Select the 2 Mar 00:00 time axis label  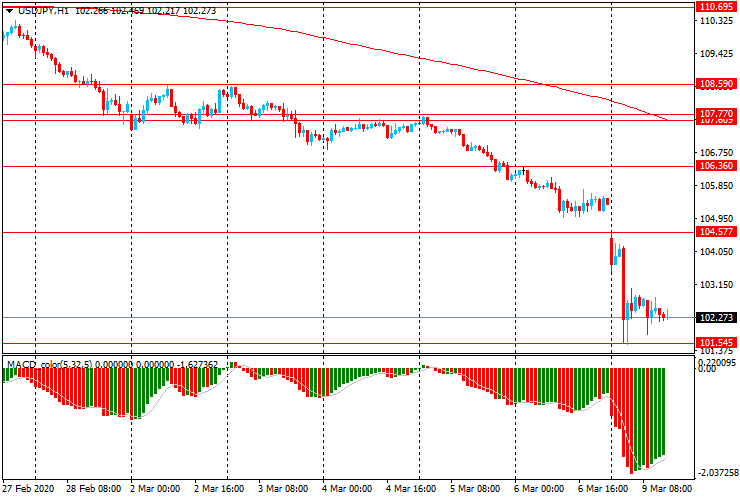[154, 489]
